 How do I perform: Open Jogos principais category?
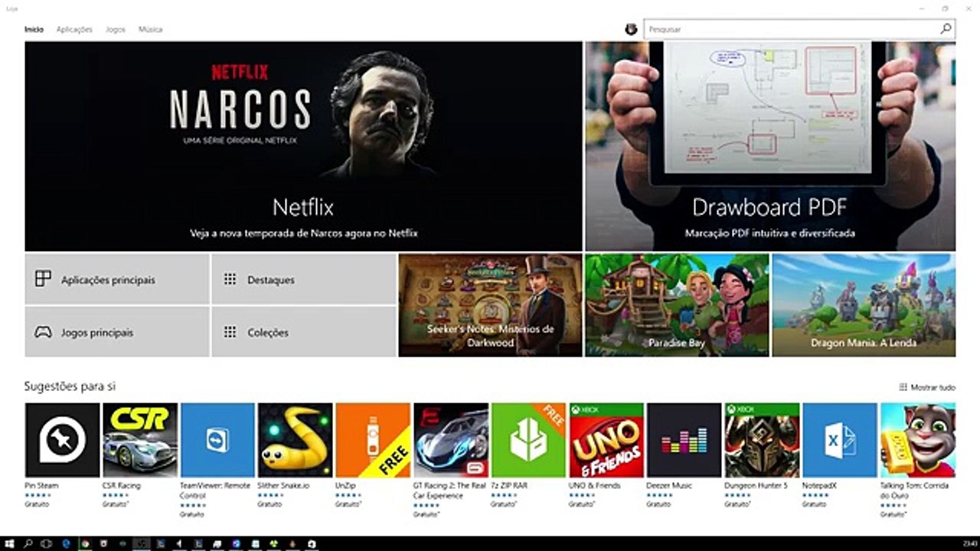pos(117,332)
